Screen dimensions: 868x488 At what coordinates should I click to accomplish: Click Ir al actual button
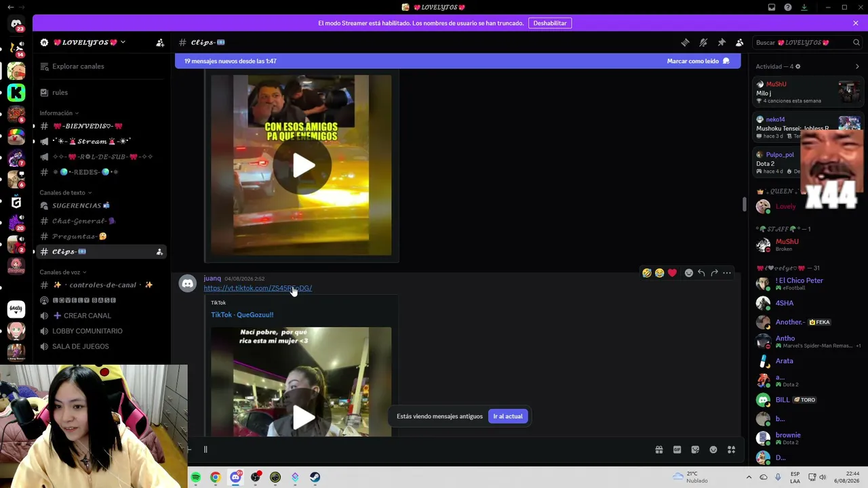(x=508, y=416)
